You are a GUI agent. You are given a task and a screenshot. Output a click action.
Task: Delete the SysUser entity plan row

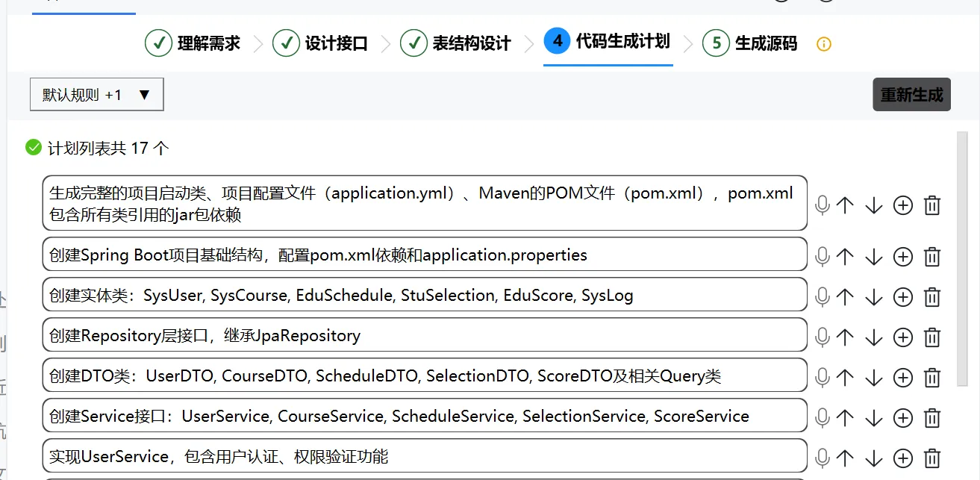[932, 297]
